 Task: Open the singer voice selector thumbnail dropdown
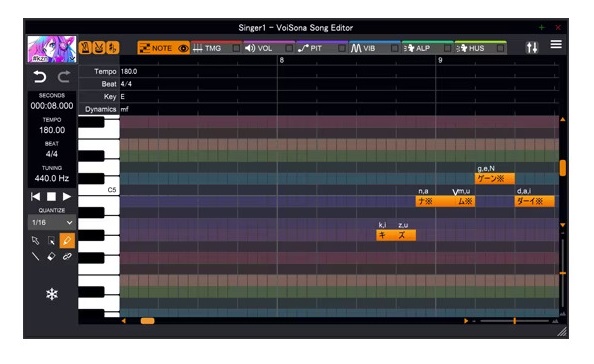[x=52, y=49]
